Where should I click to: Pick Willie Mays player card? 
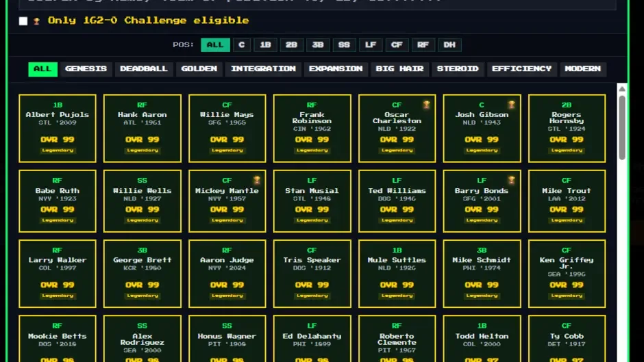coord(227,129)
